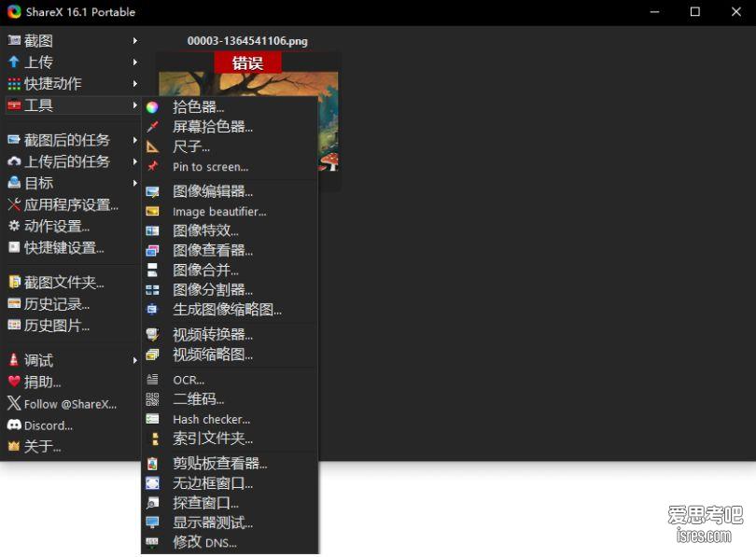Choose 修改 DNS from tools submenu
The width and height of the screenshot is (756, 557).
(x=230, y=543)
